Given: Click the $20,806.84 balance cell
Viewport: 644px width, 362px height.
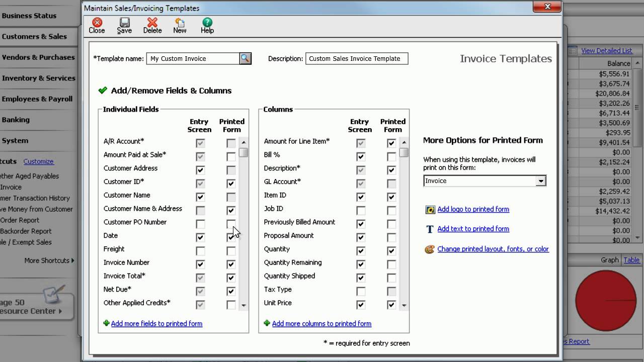Looking at the screenshot, I should click(x=606, y=94).
